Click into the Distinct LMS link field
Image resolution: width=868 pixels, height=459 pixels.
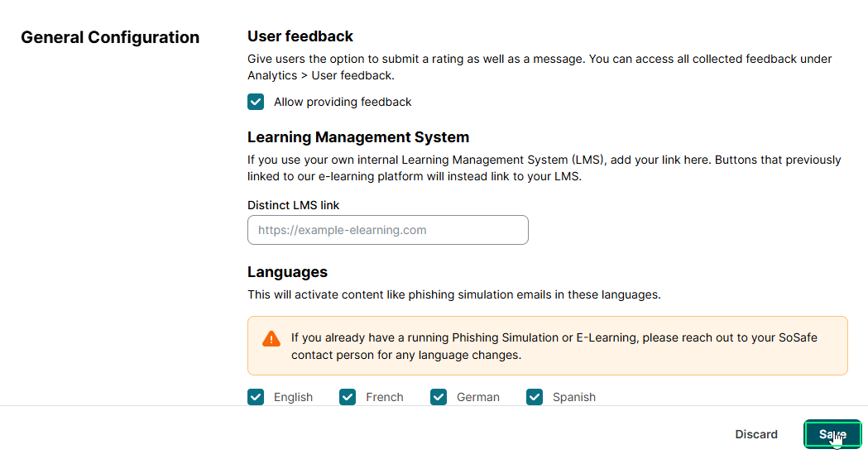(x=387, y=230)
